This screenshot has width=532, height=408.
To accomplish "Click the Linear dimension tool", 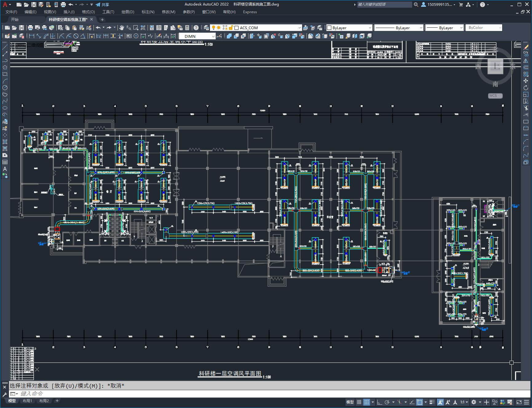I will pos(31,36).
